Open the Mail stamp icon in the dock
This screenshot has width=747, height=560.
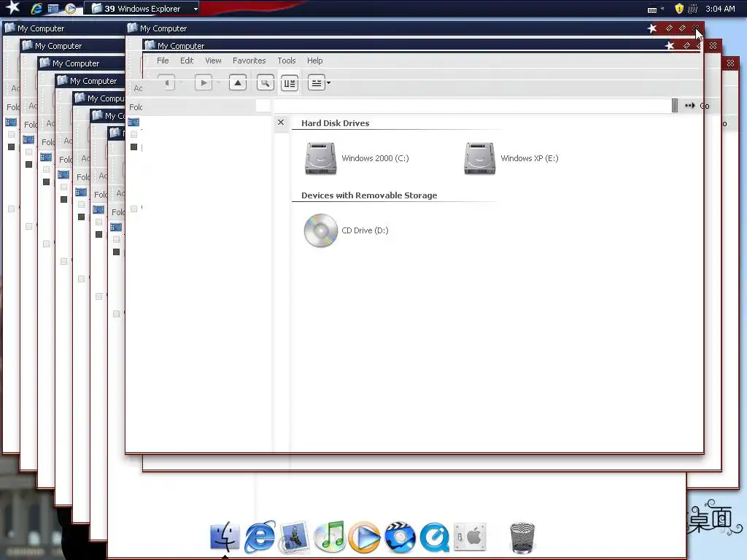pos(295,537)
